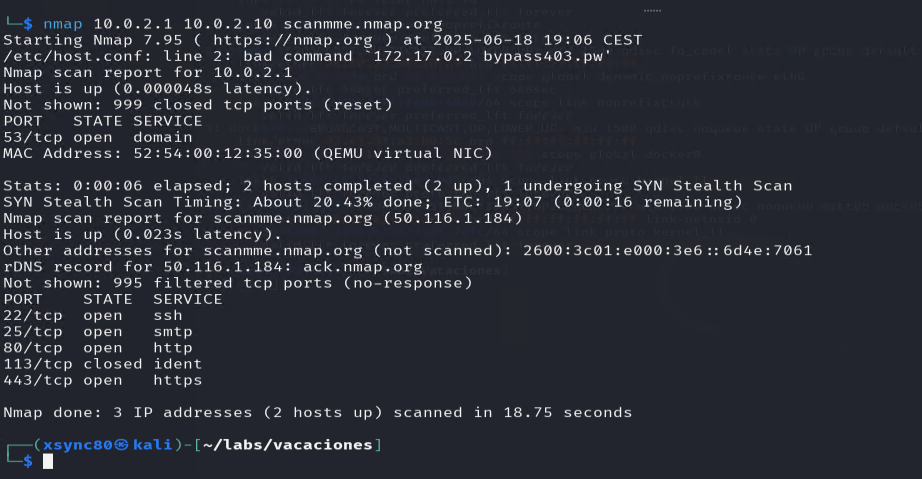
Task: Click the cursor block at the prompt
Action: point(48,461)
